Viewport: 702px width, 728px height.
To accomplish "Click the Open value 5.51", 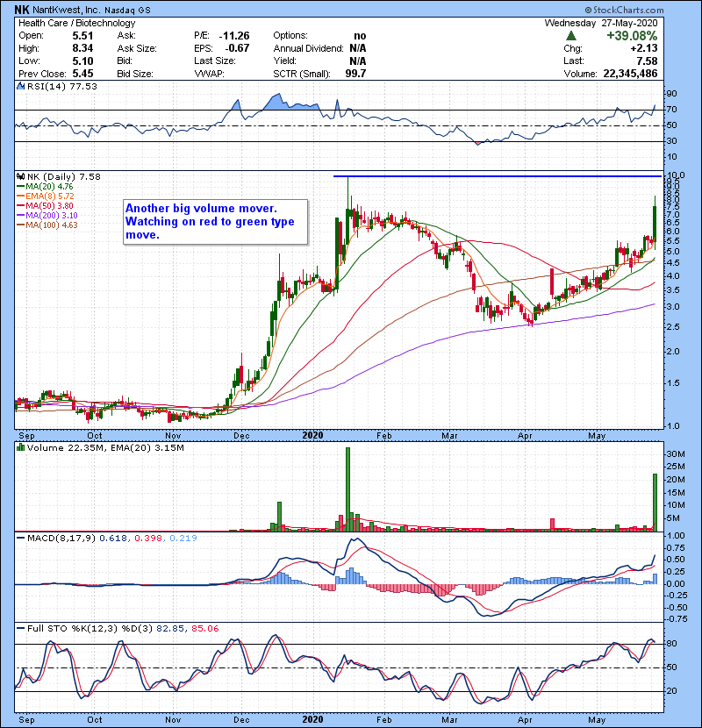I will (x=82, y=36).
